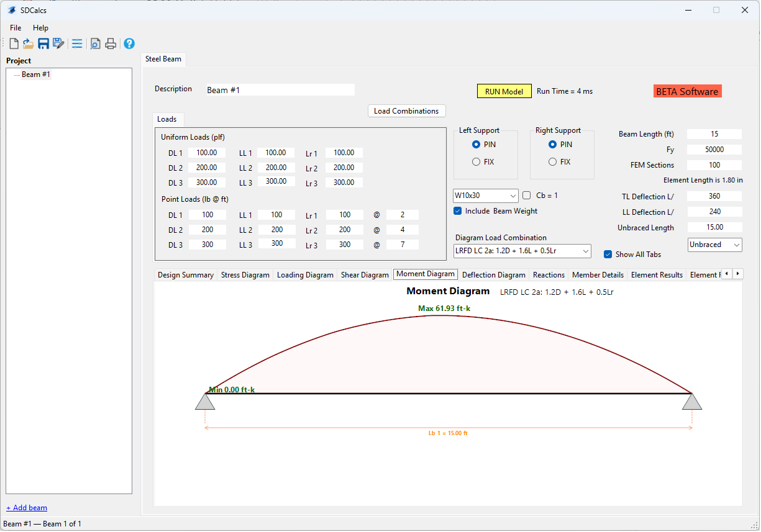This screenshot has width=761, height=532.
Task: Select FIX for Left Support
Action: coord(483,162)
